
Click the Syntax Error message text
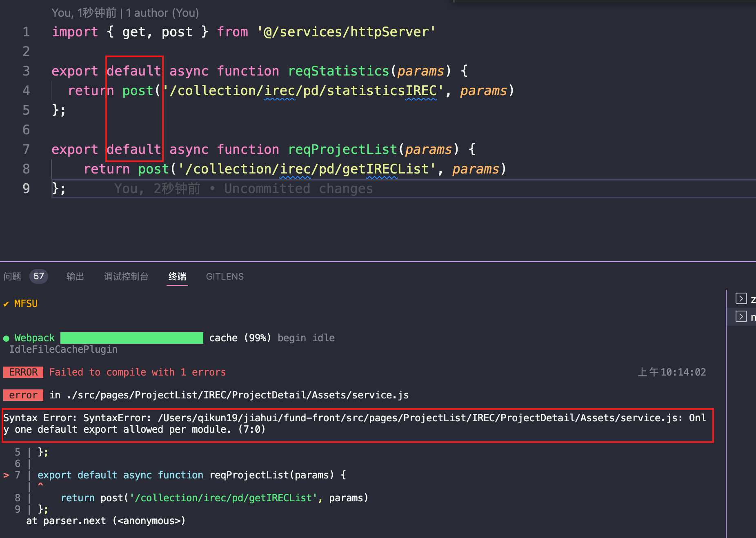point(355,424)
